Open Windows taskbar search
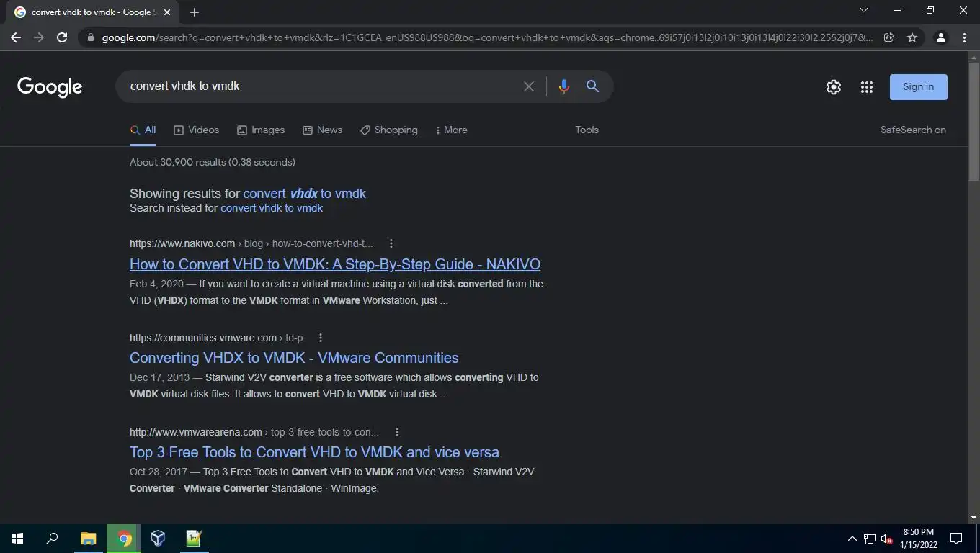This screenshot has width=980, height=553. (x=52, y=539)
